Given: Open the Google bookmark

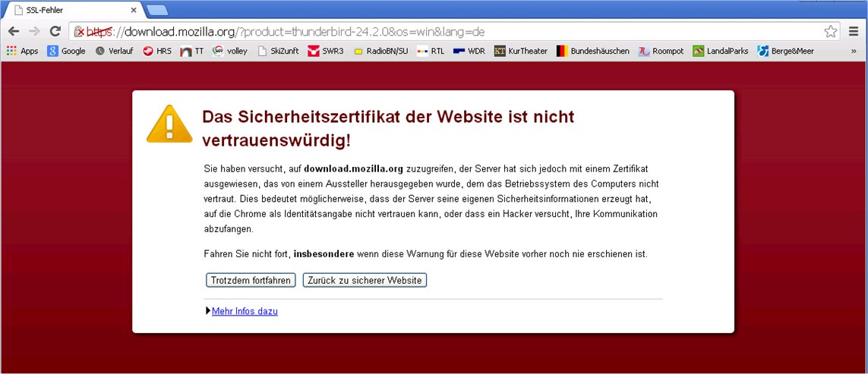Looking at the screenshot, I should (x=66, y=51).
